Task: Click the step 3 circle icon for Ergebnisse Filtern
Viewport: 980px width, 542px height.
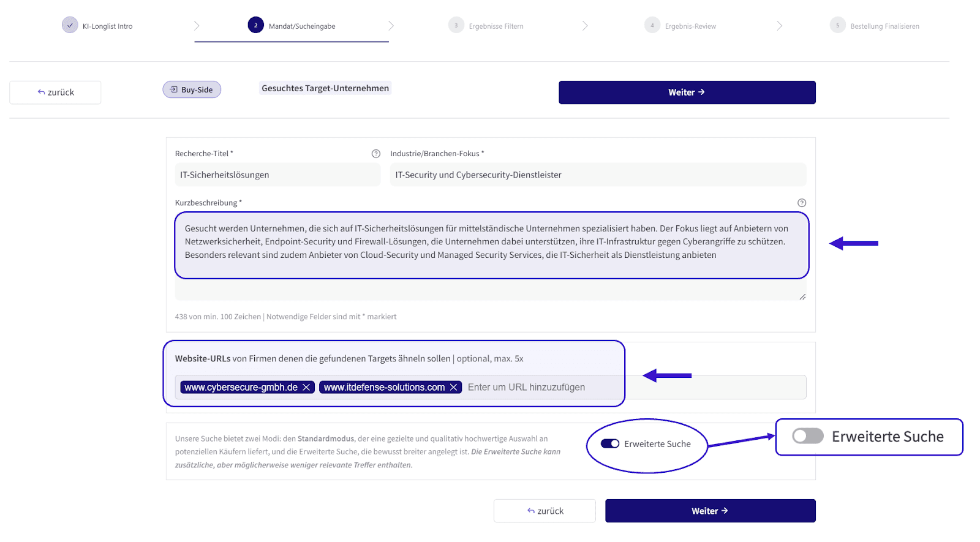Action: click(456, 25)
